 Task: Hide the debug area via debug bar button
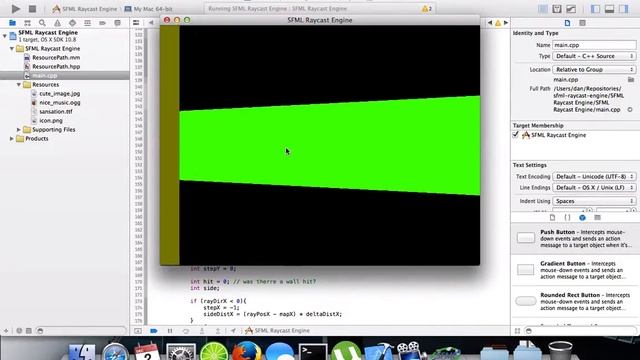click(x=138, y=331)
